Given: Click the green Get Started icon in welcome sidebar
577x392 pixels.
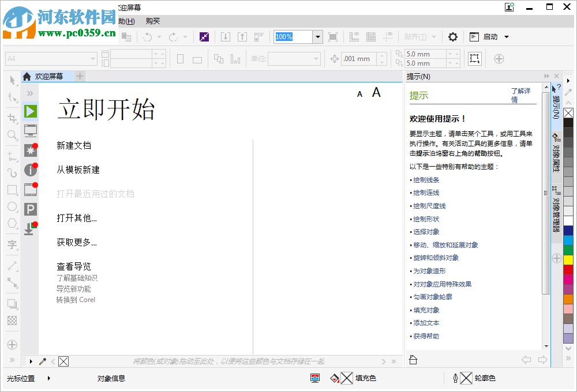Looking at the screenshot, I should 30,111.
